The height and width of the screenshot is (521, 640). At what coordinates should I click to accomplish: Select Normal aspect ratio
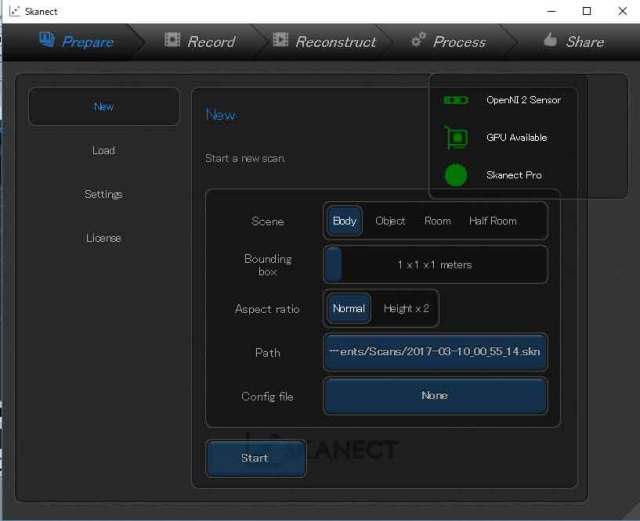click(x=349, y=308)
